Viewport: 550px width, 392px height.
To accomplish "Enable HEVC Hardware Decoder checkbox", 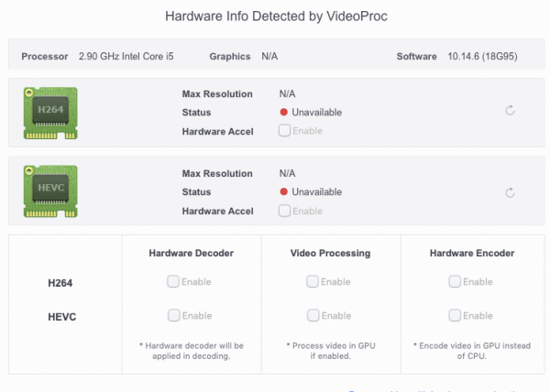I will pos(173,315).
